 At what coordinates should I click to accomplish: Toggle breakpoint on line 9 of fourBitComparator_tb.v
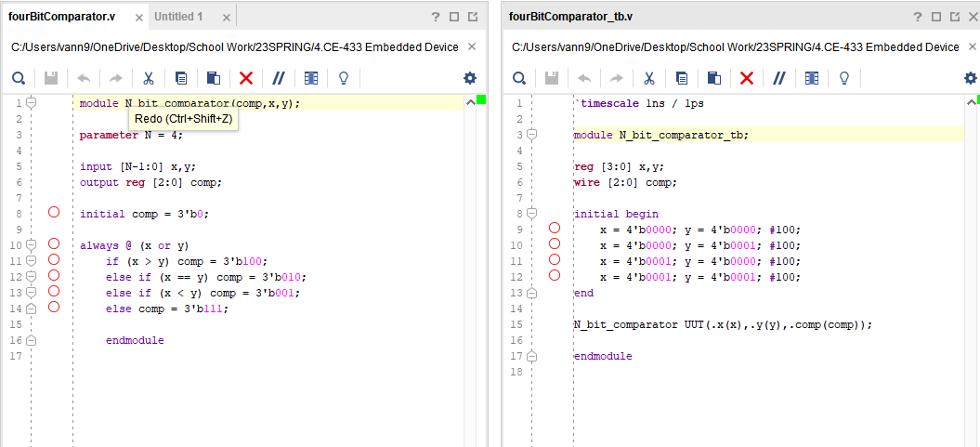(555, 229)
